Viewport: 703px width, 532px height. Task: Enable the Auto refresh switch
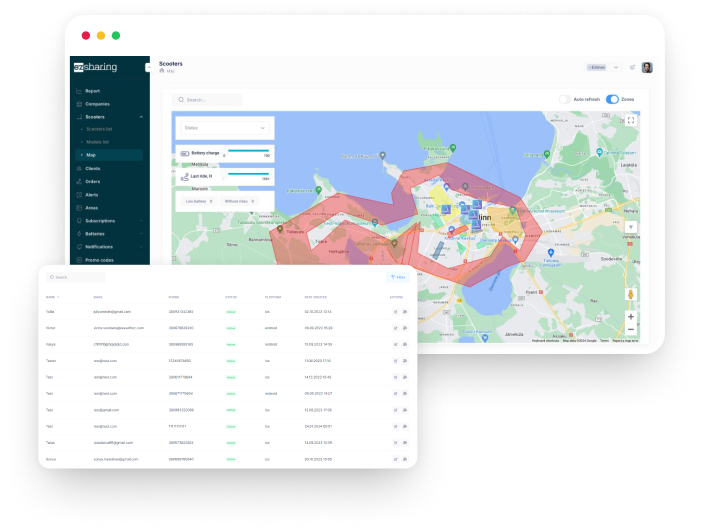pos(565,99)
